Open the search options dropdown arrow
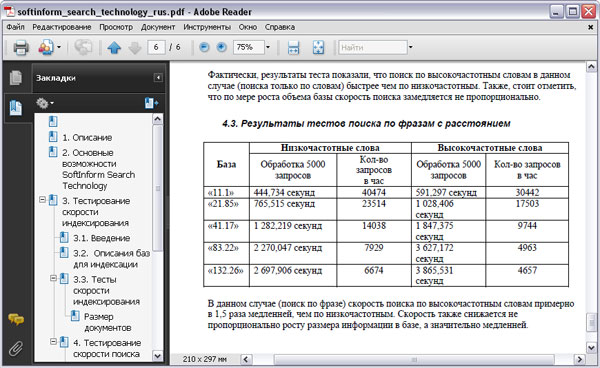The image size is (600, 368). point(411,47)
